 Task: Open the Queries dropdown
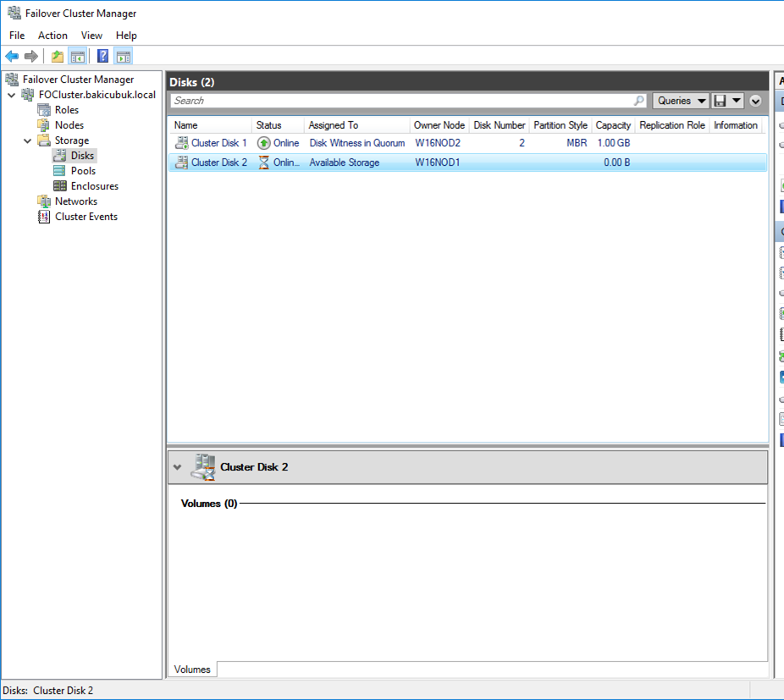point(680,101)
